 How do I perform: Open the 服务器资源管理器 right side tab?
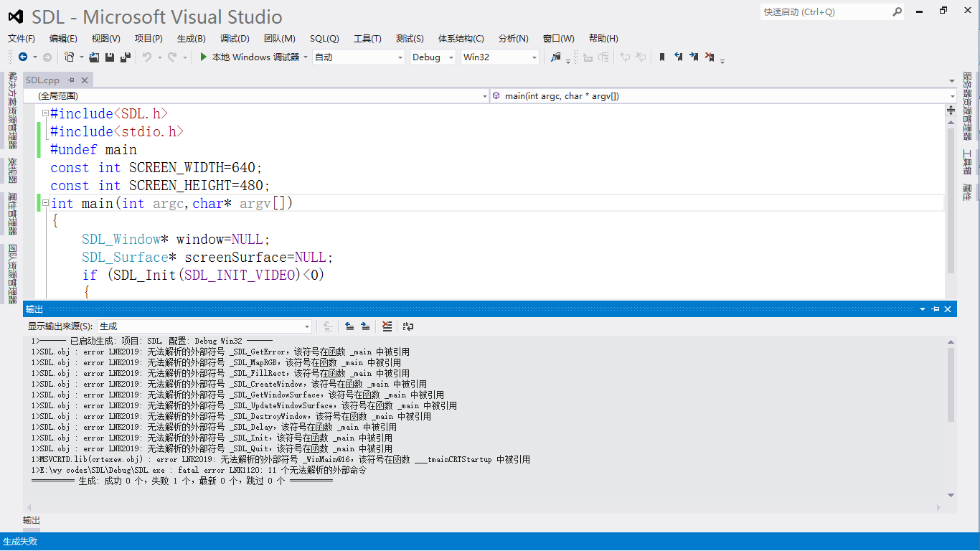coord(967,105)
